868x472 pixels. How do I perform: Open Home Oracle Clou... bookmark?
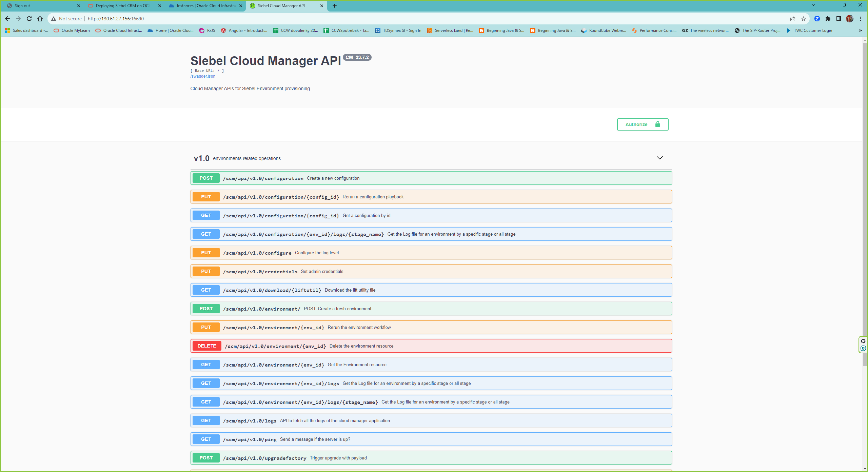(171, 31)
